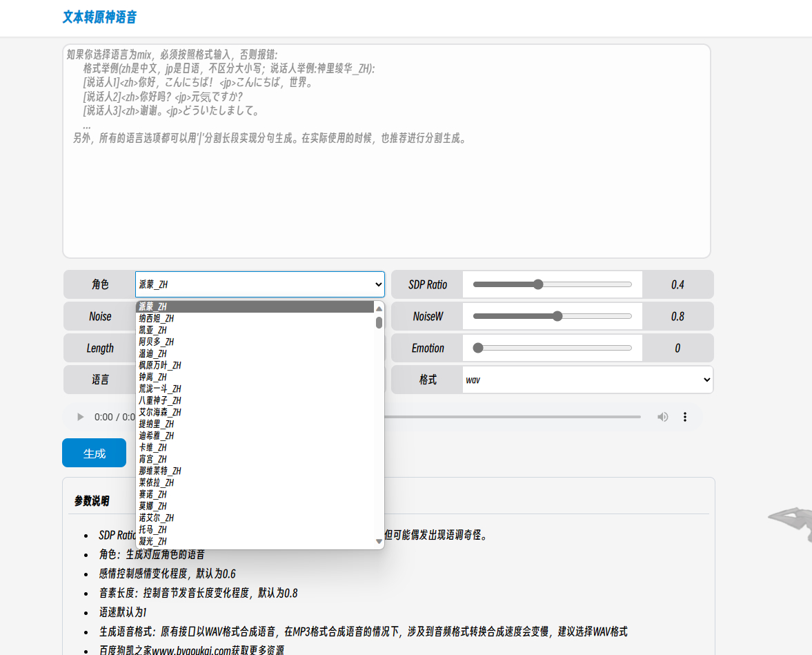Play the generated audio
The image size is (812, 655).
80,417
